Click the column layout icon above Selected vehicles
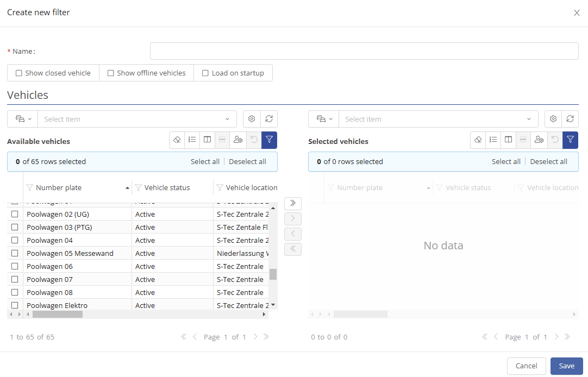This screenshot has width=588, height=377. click(x=508, y=140)
